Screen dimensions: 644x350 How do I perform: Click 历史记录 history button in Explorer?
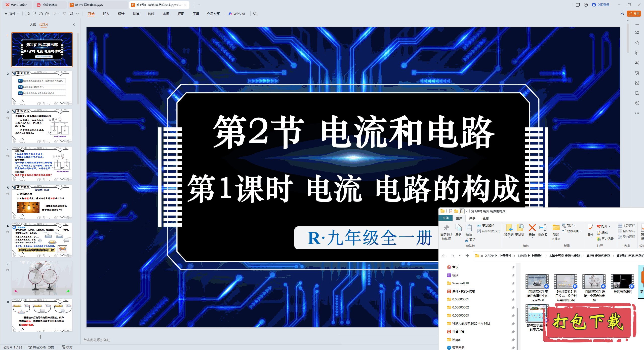[605, 239]
